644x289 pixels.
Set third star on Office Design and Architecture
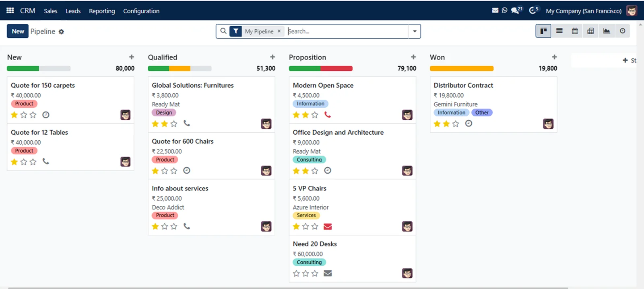tap(315, 171)
